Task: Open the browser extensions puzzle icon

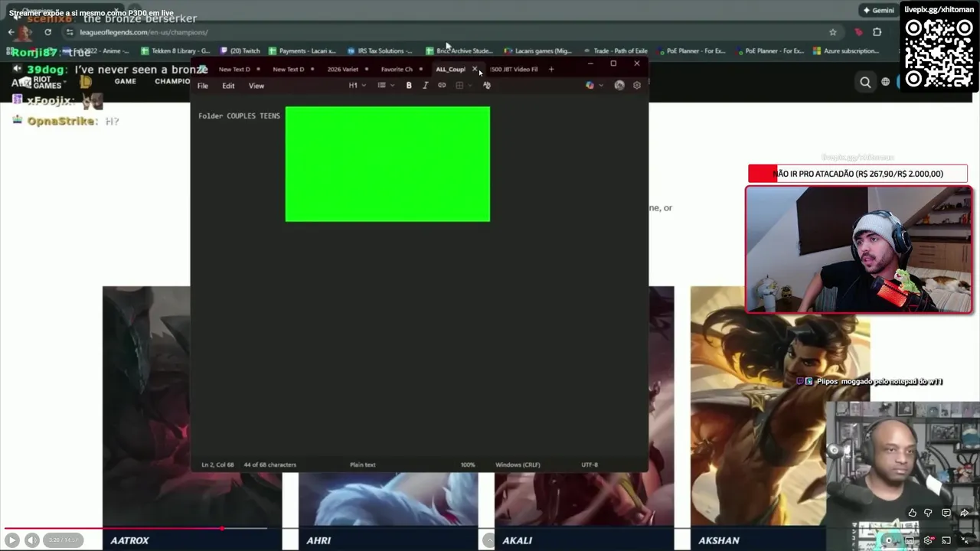Action: click(x=877, y=32)
